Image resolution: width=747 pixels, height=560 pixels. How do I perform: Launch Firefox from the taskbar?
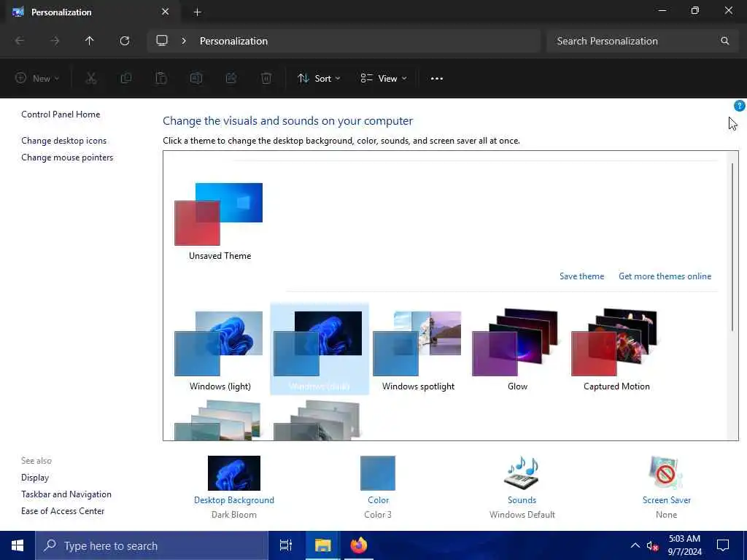click(x=359, y=545)
